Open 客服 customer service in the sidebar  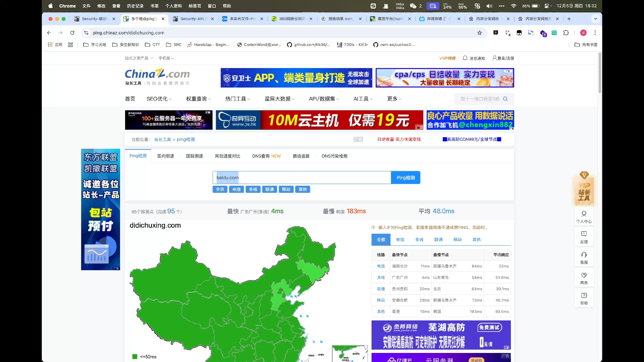click(x=584, y=258)
